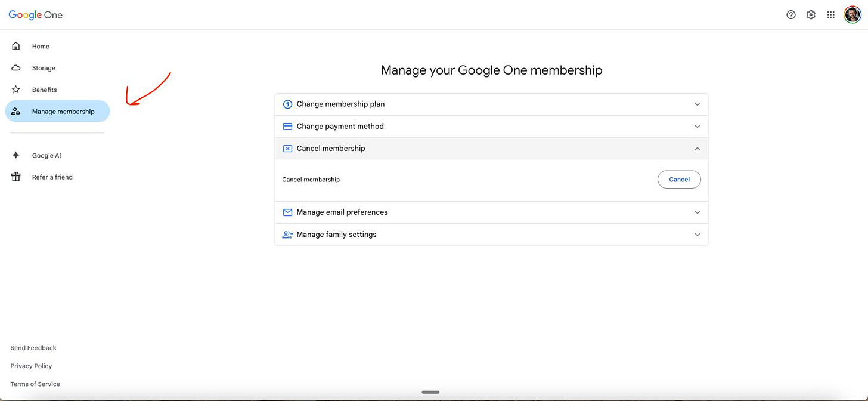Viewport: 868px width, 401px height.
Task: Expand Manage family settings chevron
Action: tap(697, 235)
